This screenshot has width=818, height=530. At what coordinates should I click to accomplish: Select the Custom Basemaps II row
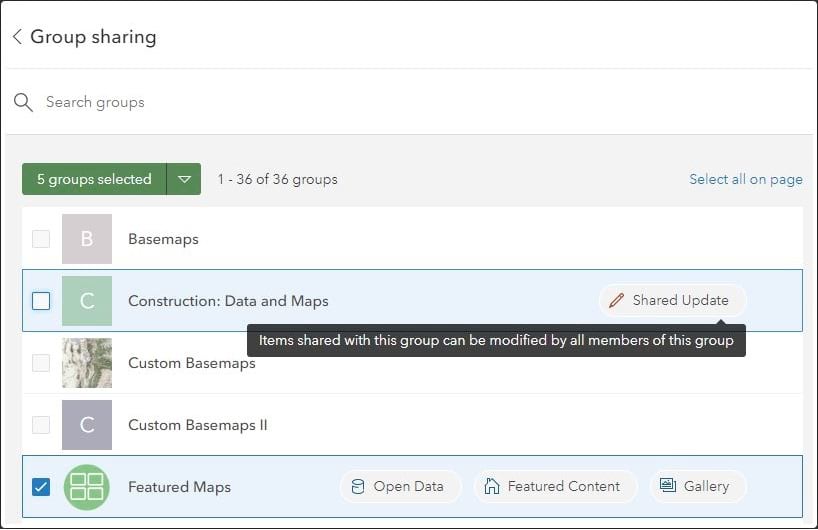[400, 425]
